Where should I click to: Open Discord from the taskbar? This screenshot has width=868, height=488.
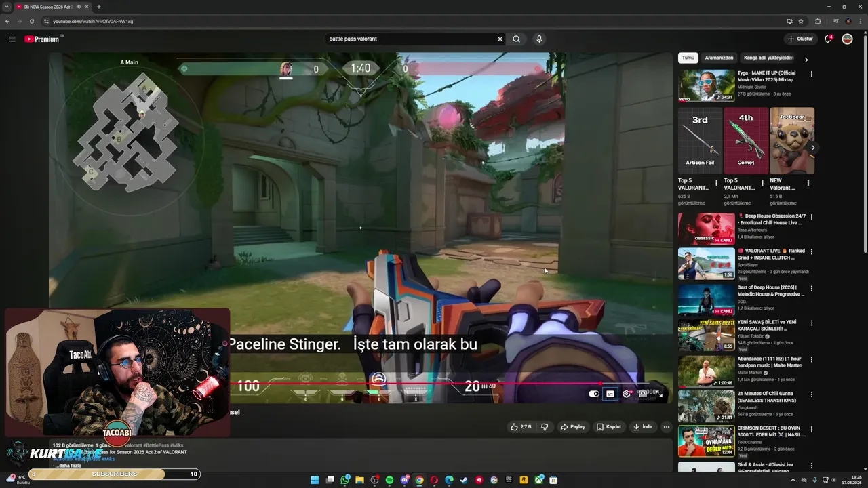pos(405,480)
